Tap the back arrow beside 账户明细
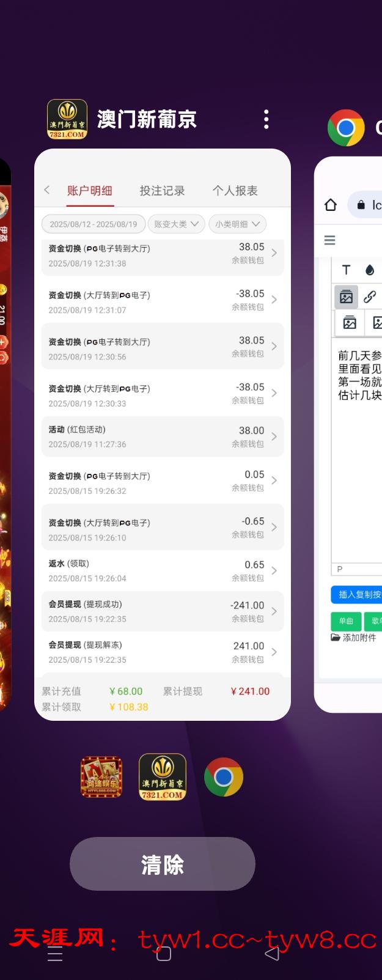Screen dimensions: 382x980 click(x=47, y=190)
